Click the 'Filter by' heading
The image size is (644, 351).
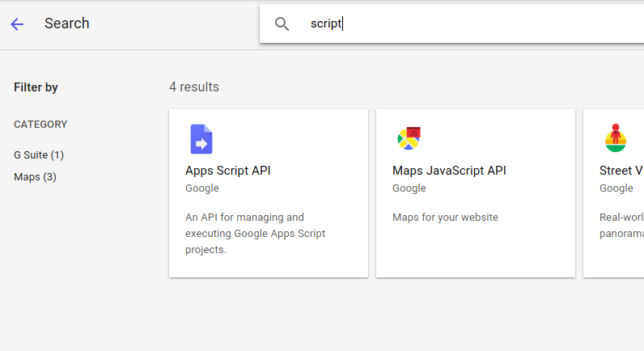tap(36, 87)
